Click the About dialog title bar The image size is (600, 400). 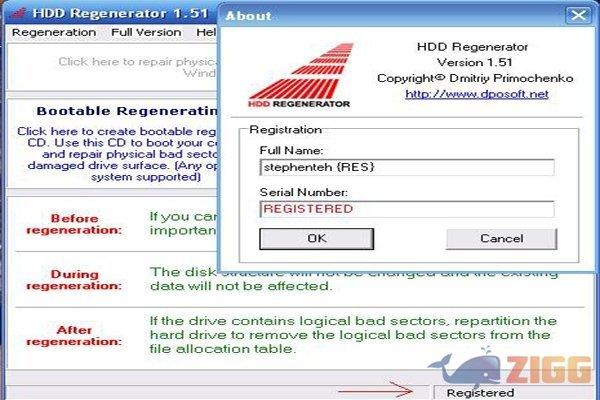pyautogui.click(x=390, y=15)
